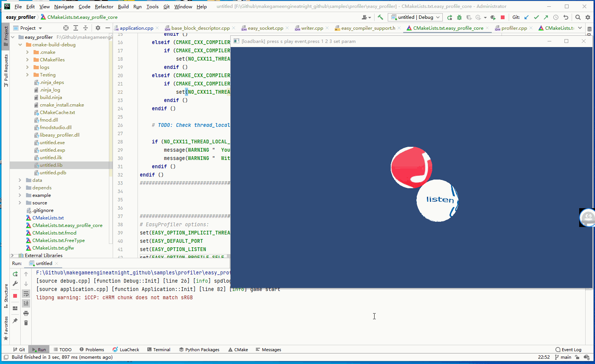Screen dimensions: 595x364
Task: Click the Build hammer icon
Action: pos(380,17)
